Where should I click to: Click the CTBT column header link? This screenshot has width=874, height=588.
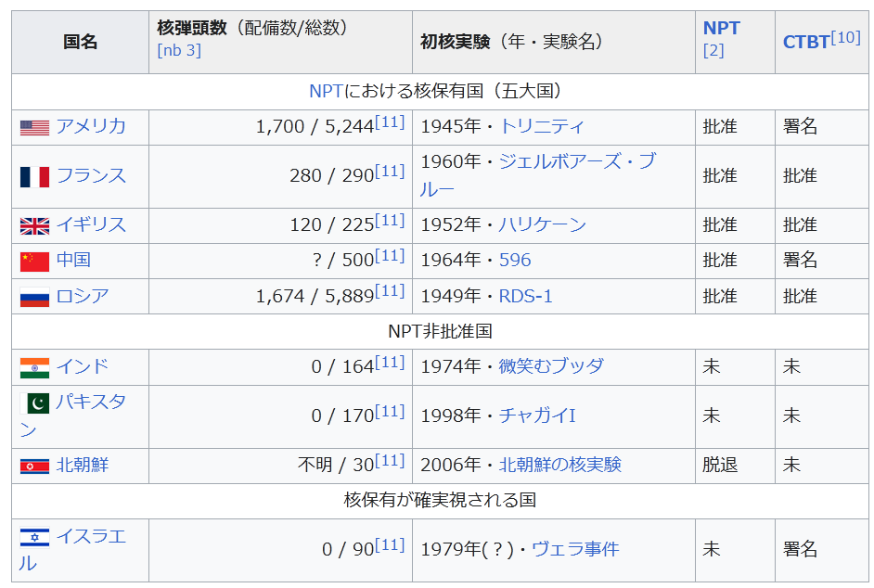tap(805, 42)
